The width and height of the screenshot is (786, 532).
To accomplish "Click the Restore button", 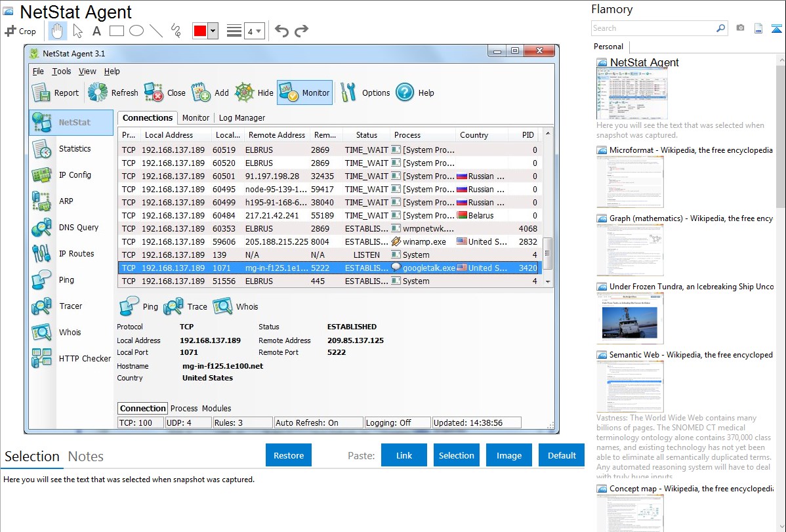I will [x=289, y=455].
